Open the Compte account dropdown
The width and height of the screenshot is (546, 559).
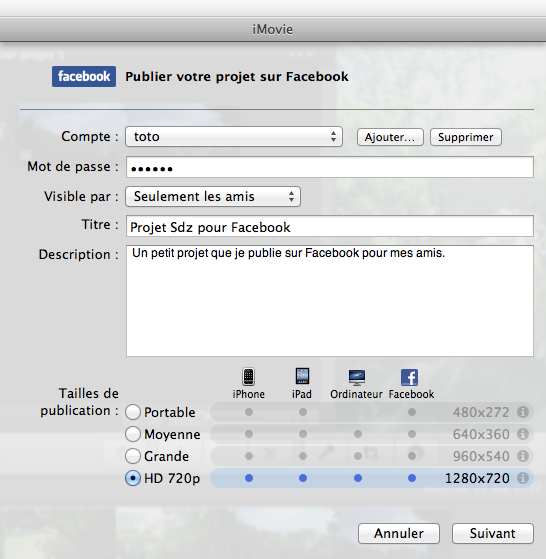pyautogui.click(x=234, y=137)
